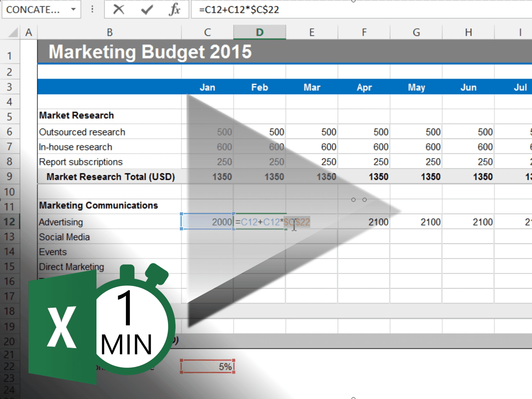Select Jun Market Research total 1350
Screen dimensions: 532x399
(468, 177)
